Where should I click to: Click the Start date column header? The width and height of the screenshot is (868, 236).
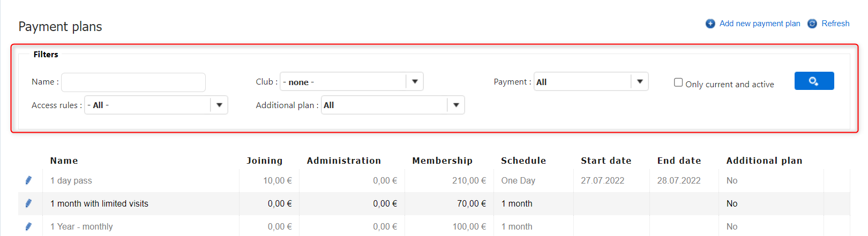(606, 161)
